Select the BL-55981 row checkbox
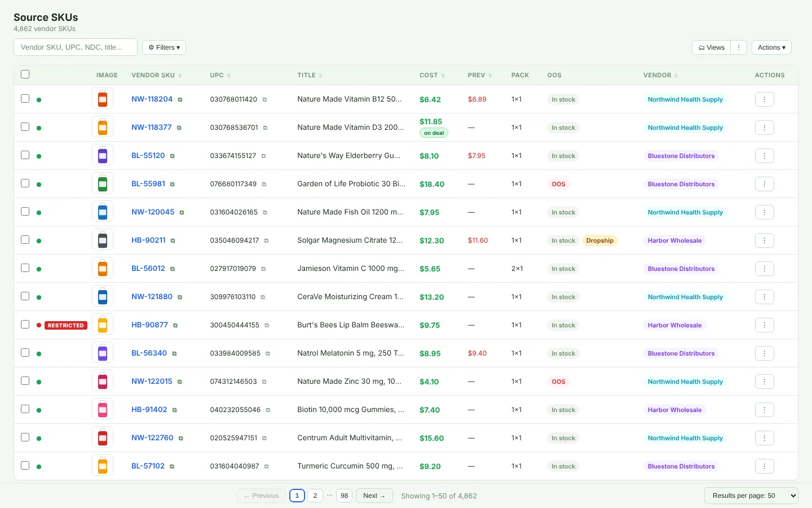This screenshot has width=812, height=508. (x=25, y=183)
